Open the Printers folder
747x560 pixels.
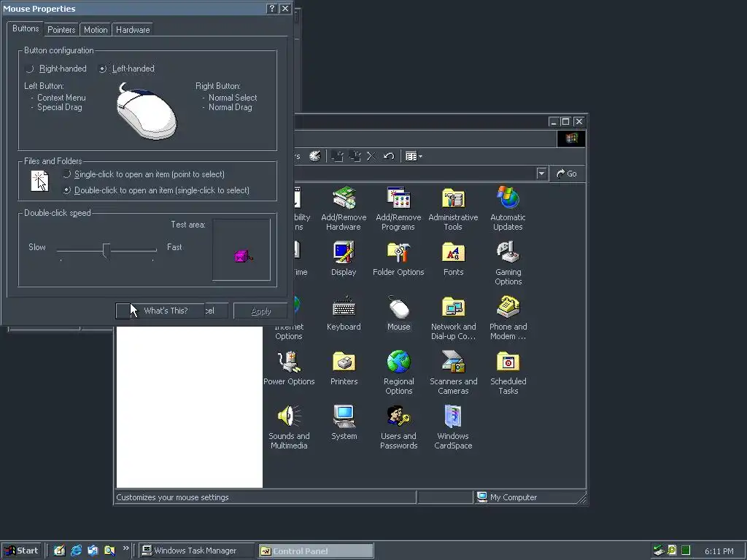click(x=344, y=368)
